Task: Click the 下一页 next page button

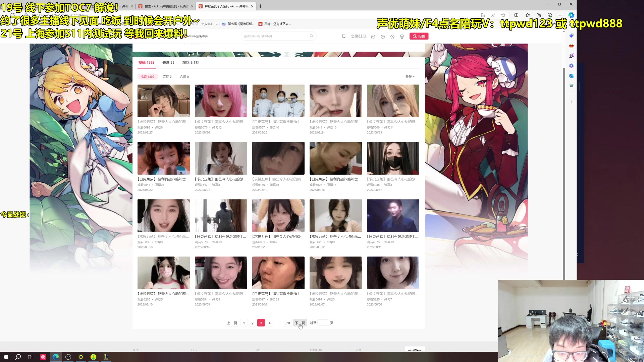Action: 300,323
